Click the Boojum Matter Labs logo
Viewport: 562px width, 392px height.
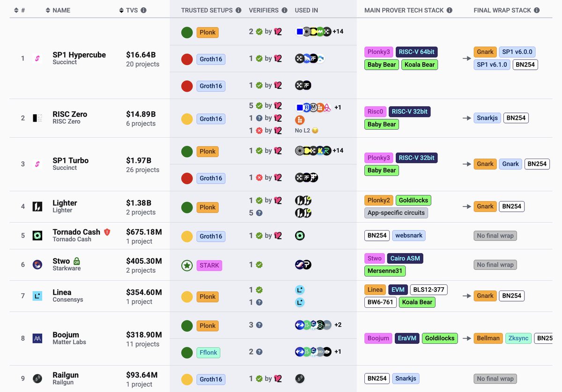coord(37,338)
